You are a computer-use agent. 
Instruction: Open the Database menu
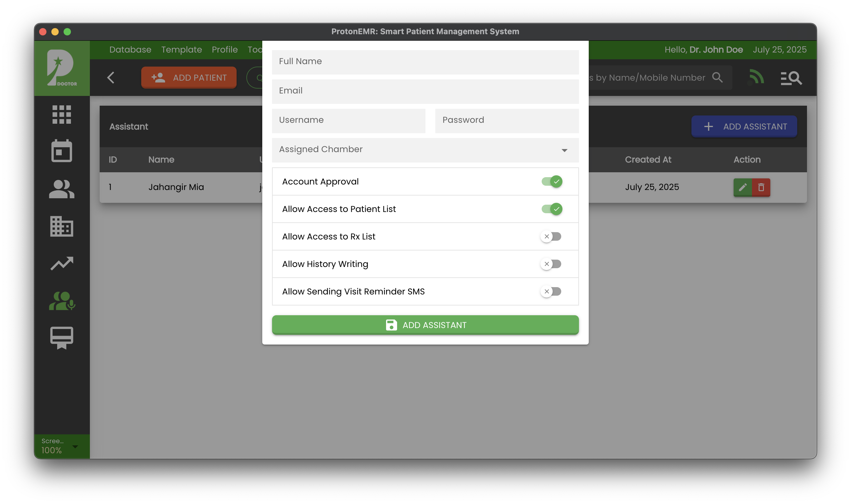pyautogui.click(x=130, y=49)
